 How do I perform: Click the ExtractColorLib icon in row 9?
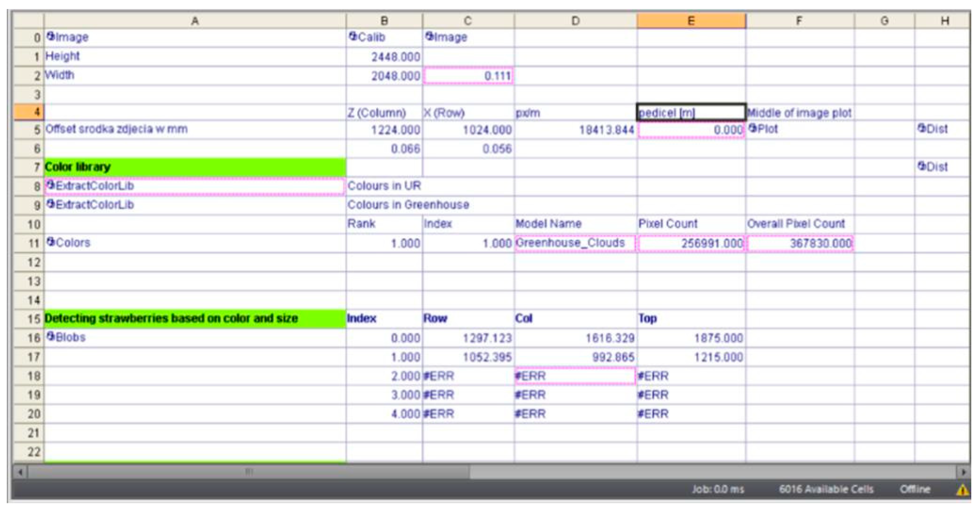[50, 205]
